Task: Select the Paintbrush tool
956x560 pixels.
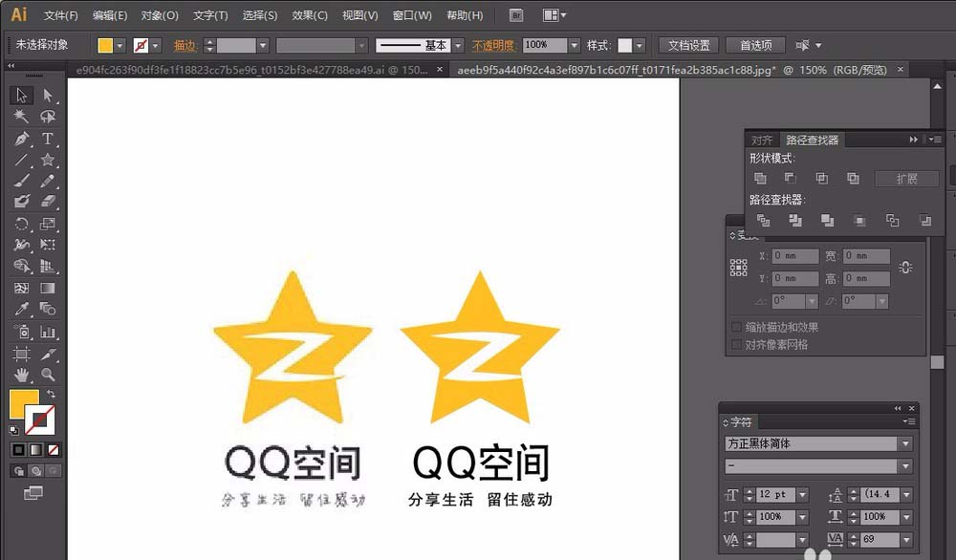Action: (x=21, y=181)
